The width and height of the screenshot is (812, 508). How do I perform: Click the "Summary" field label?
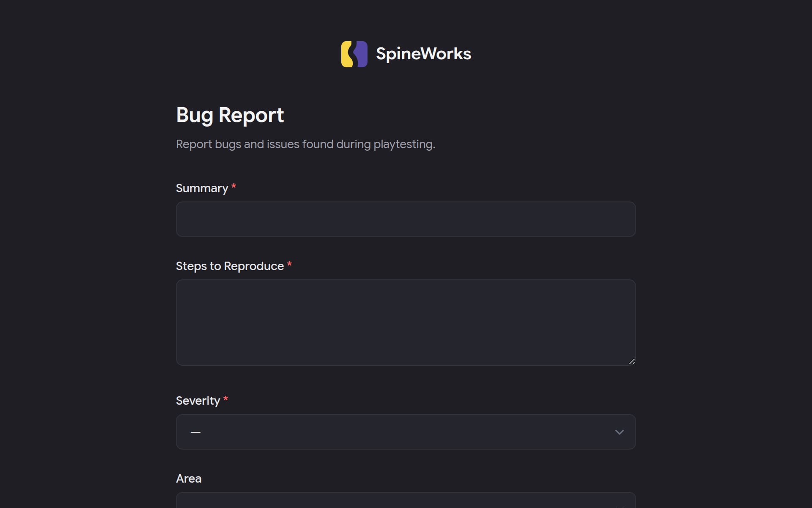202,188
